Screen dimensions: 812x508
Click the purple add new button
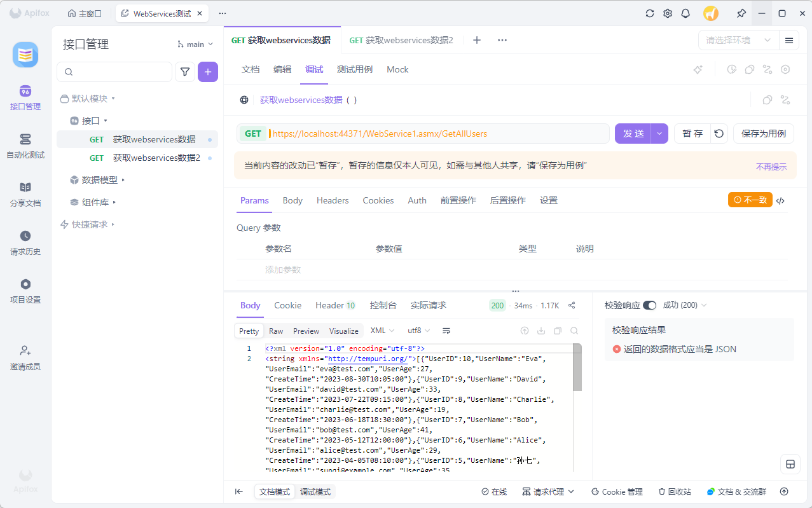click(208, 72)
